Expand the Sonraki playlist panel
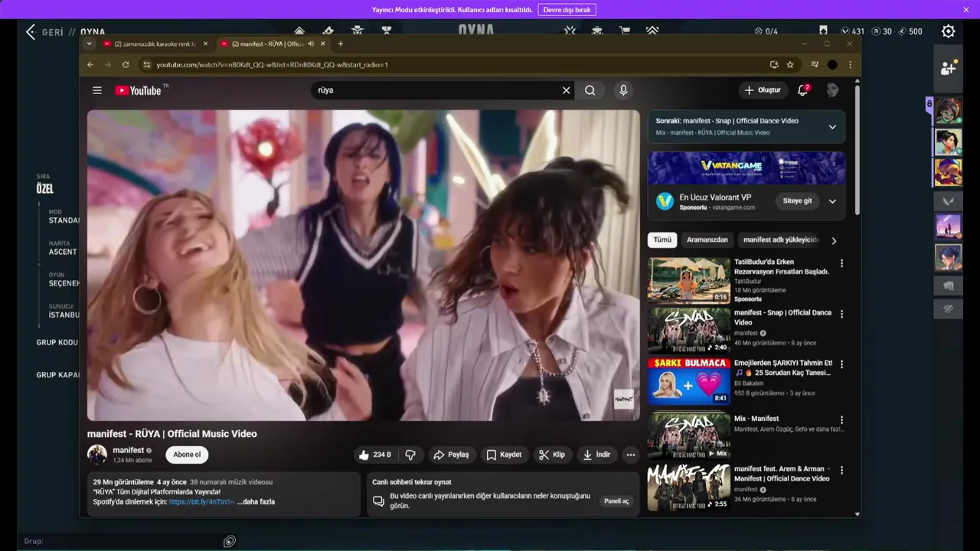The image size is (980, 551). (x=832, y=127)
